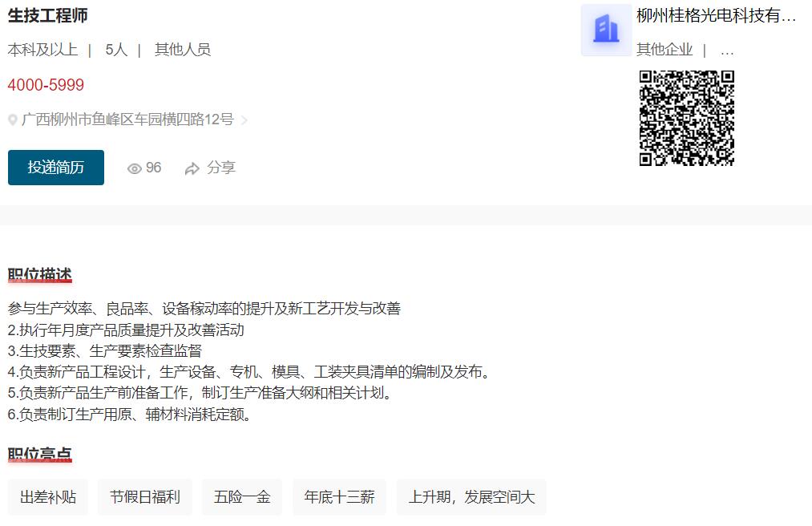Viewport: 812px width, 526px height.
Task: Click the 职位描述 heading
Action: [x=40, y=275]
